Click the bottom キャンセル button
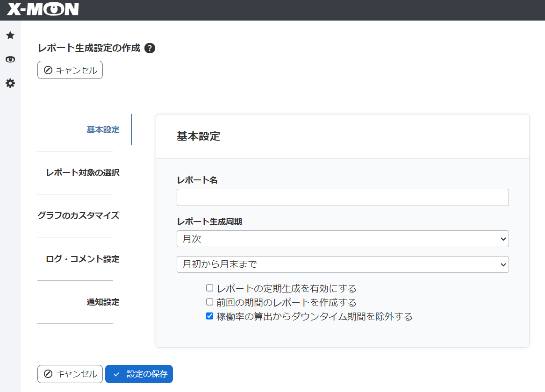 [70, 374]
